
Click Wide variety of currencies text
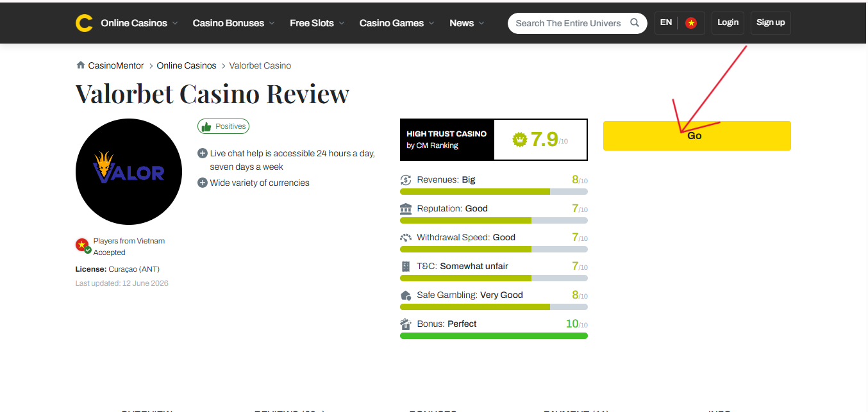click(x=260, y=183)
